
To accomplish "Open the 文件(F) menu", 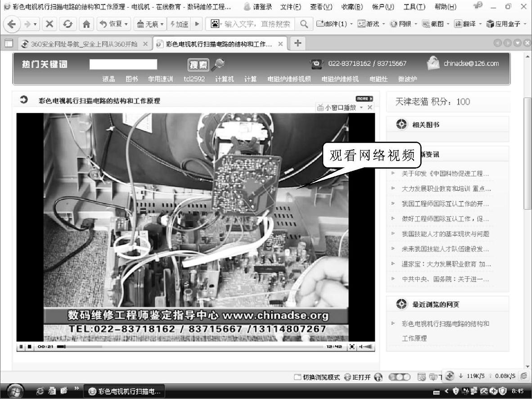I will (x=290, y=6).
